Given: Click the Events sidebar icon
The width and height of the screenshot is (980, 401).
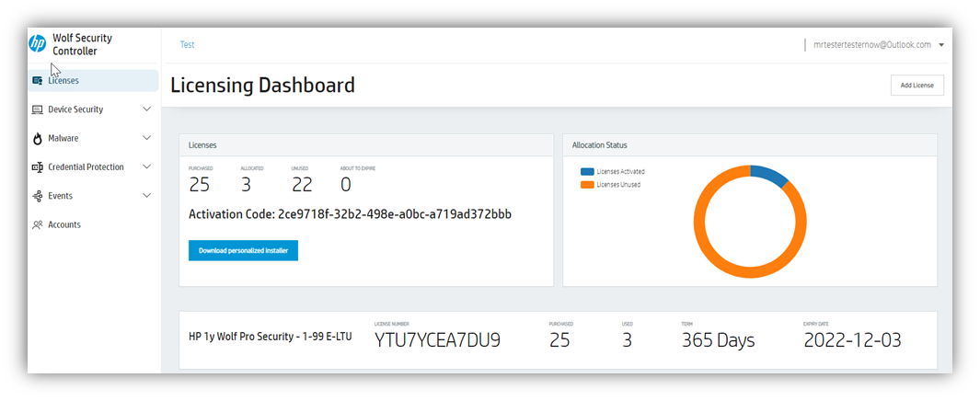Looking at the screenshot, I should pyautogui.click(x=38, y=196).
